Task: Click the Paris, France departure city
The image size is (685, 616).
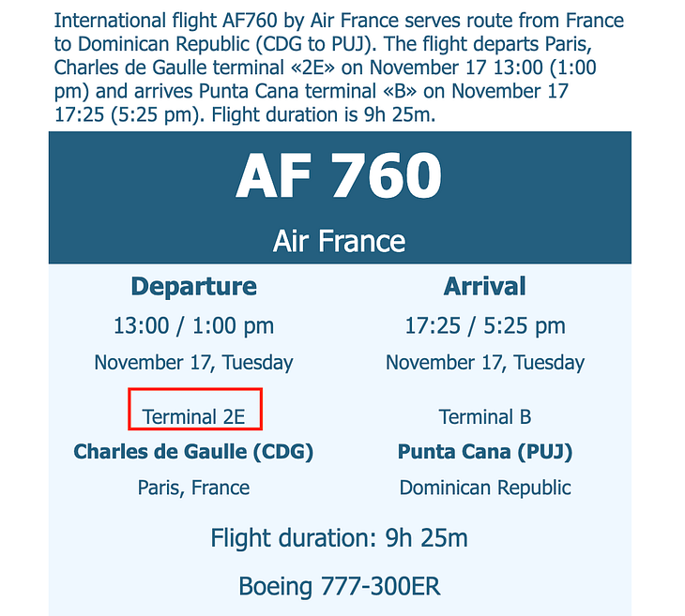Action: pyautogui.click(x=193, y=488)
